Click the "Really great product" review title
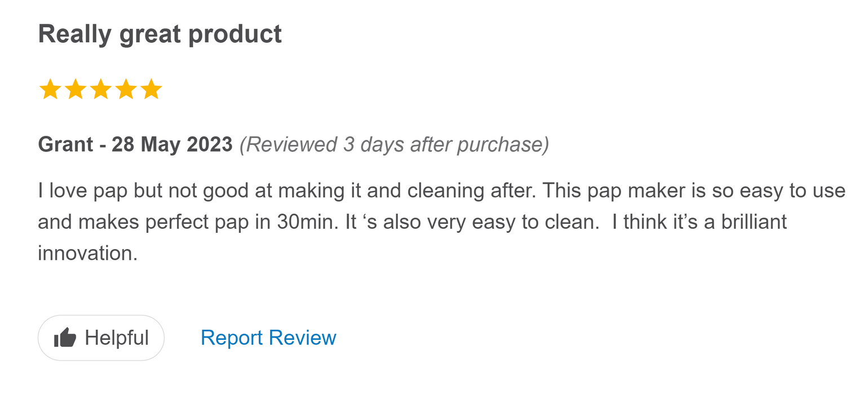The height and width of the screenshot is (394, 868). click(160, 34)
